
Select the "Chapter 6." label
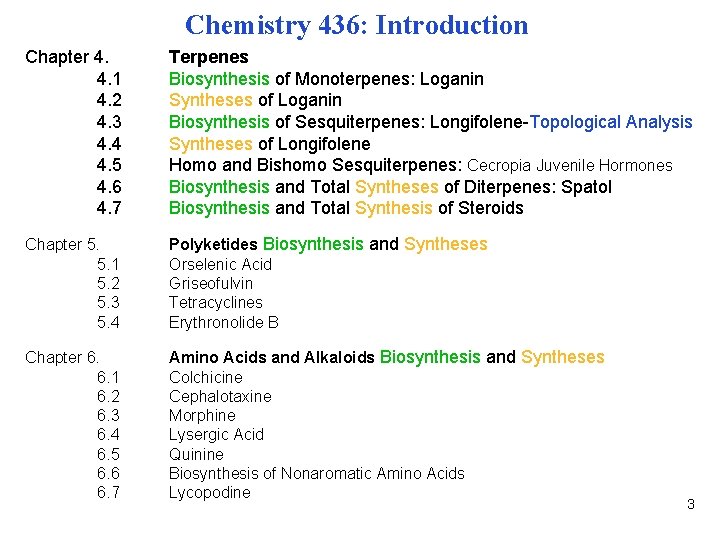pos(62,357)
